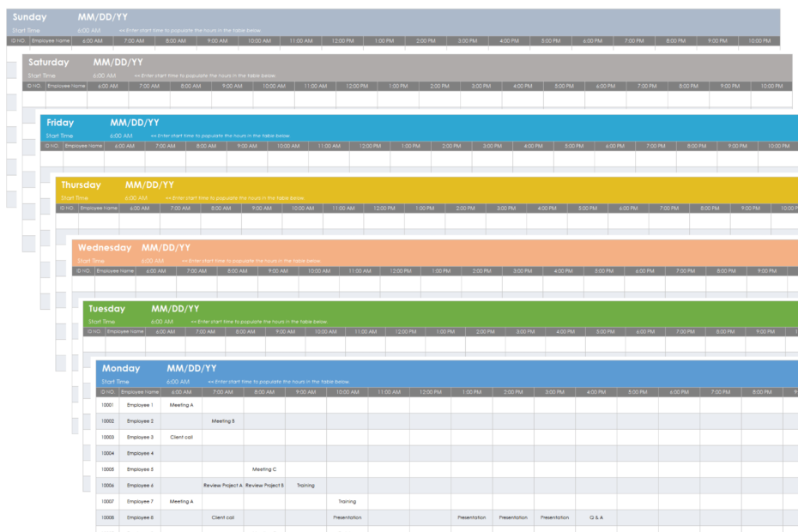Select Client call cell in Employee 3 row
Image resolution: width=798 pixels, height=532 pixels.
181,438
